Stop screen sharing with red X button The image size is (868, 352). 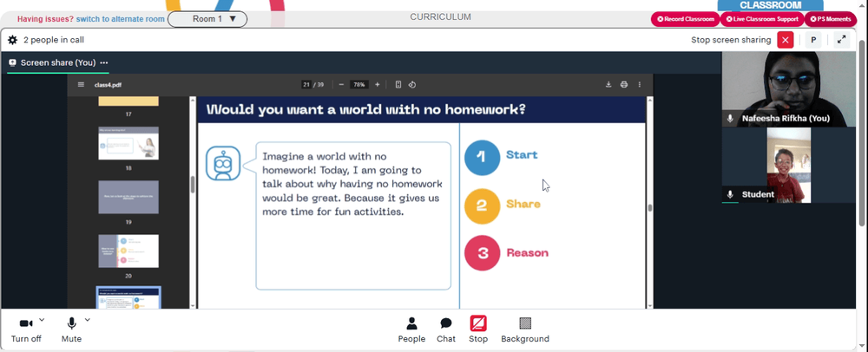tap(785, 40)
